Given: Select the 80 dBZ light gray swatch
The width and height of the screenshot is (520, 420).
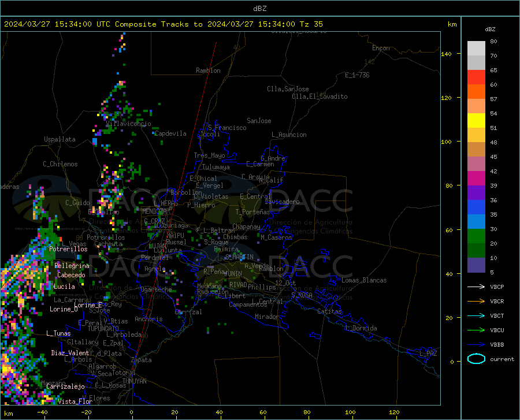Looking at the screenshot, I should pyautogui.click(x=476, y=48).
